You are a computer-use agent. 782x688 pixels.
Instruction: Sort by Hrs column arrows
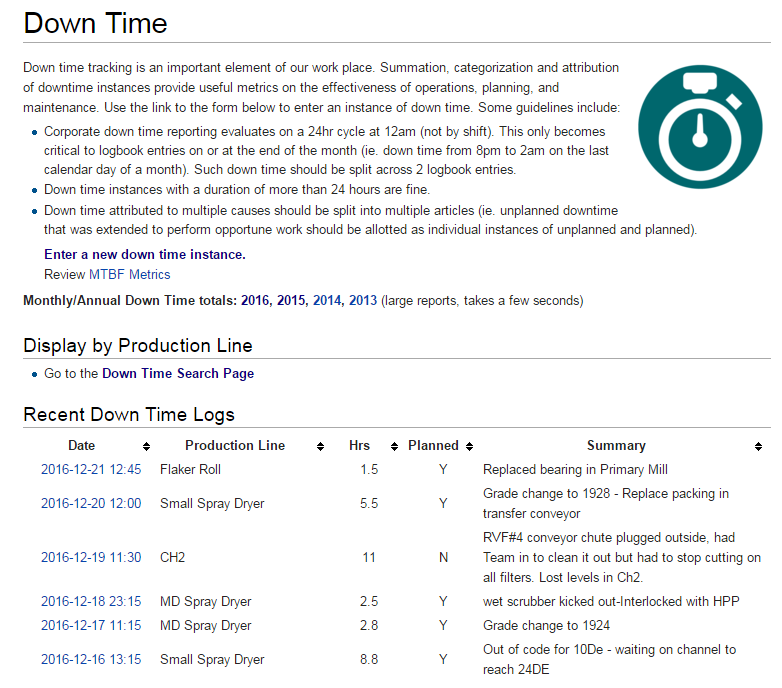pos(394,446)
